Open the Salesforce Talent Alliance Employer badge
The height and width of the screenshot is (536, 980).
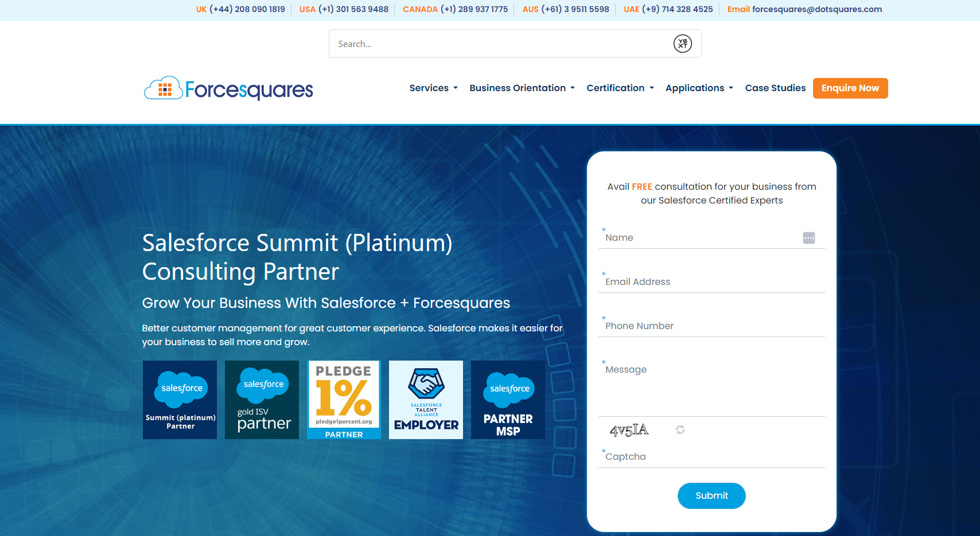(426, 400)
